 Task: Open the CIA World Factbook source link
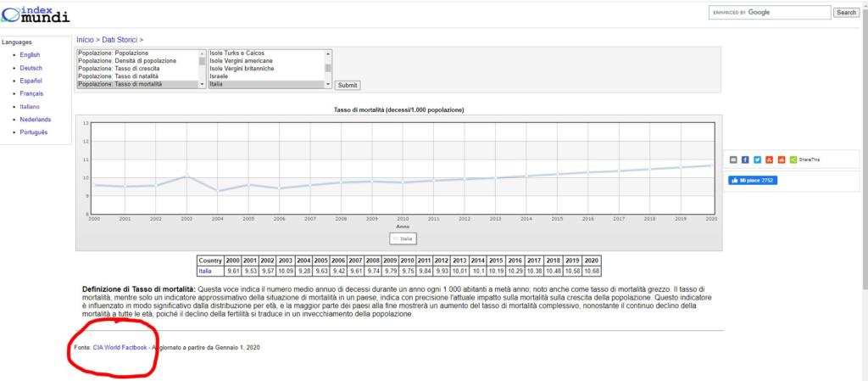[120, 348]
